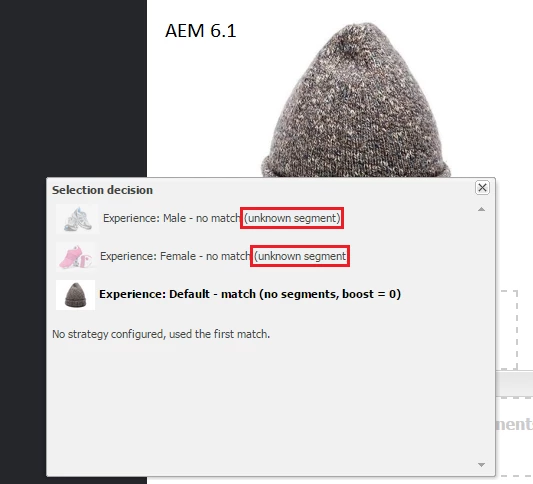Click the "No strategy configured" message

[x=161, y=334]
